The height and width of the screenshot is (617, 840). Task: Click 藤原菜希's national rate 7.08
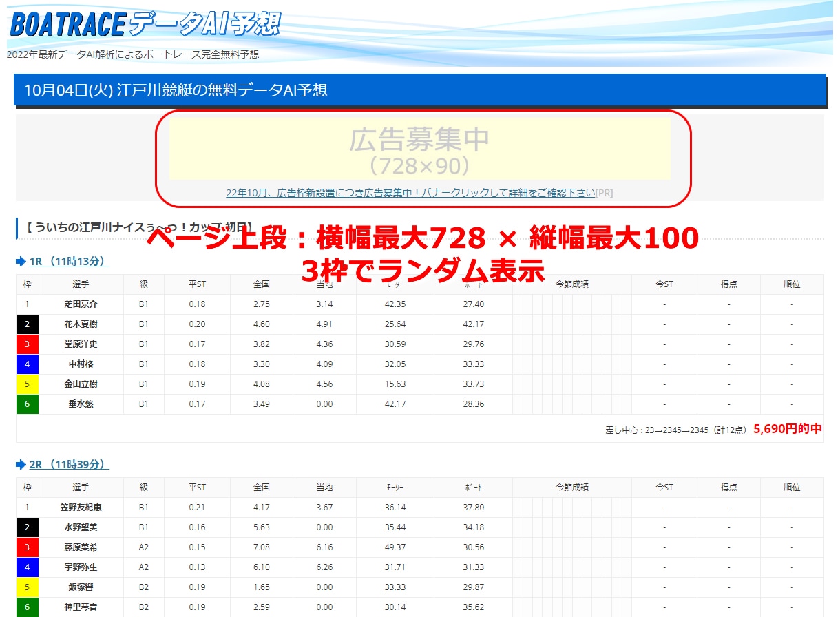261,547
